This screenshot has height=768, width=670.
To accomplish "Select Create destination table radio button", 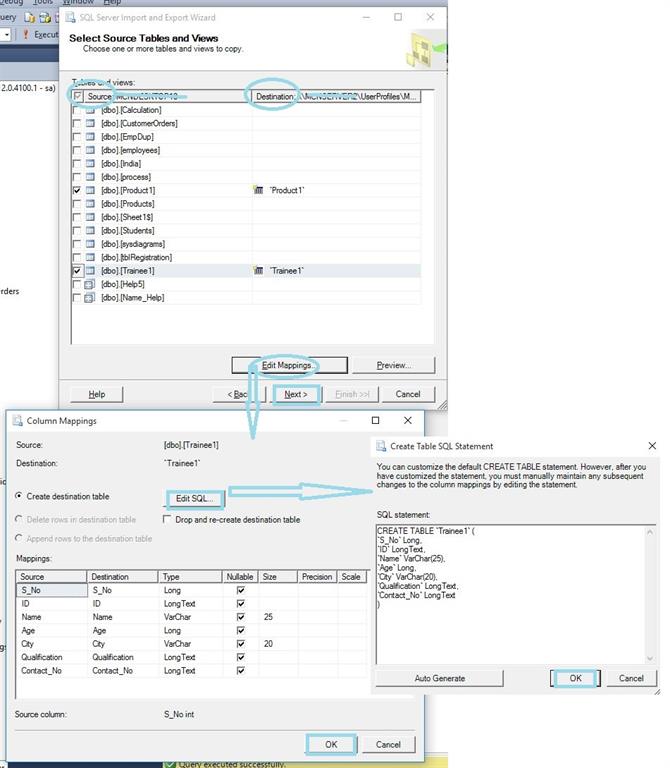I will pyautogui.click(x=19, y=496).
